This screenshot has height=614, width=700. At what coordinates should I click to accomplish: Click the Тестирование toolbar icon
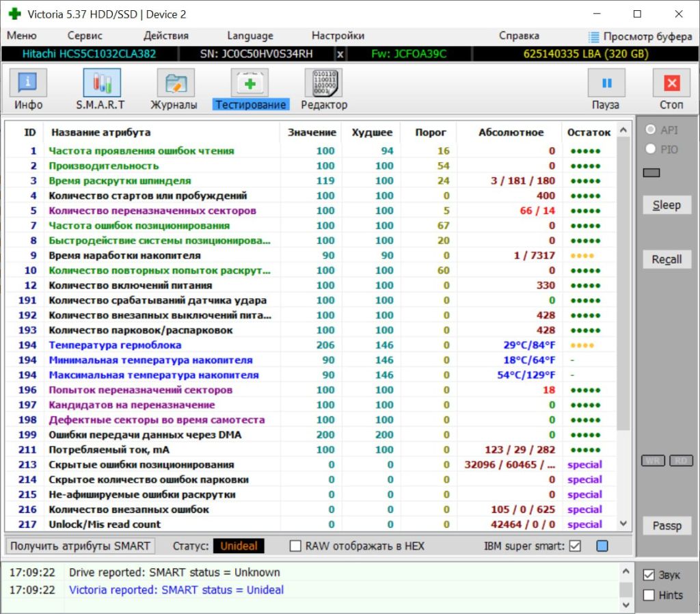tap(250, 83)
